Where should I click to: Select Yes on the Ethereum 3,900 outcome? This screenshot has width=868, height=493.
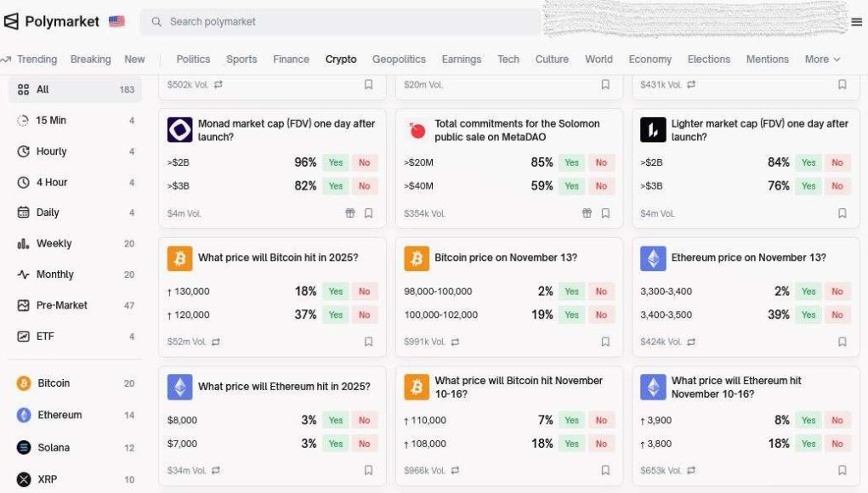coord(808,420)
